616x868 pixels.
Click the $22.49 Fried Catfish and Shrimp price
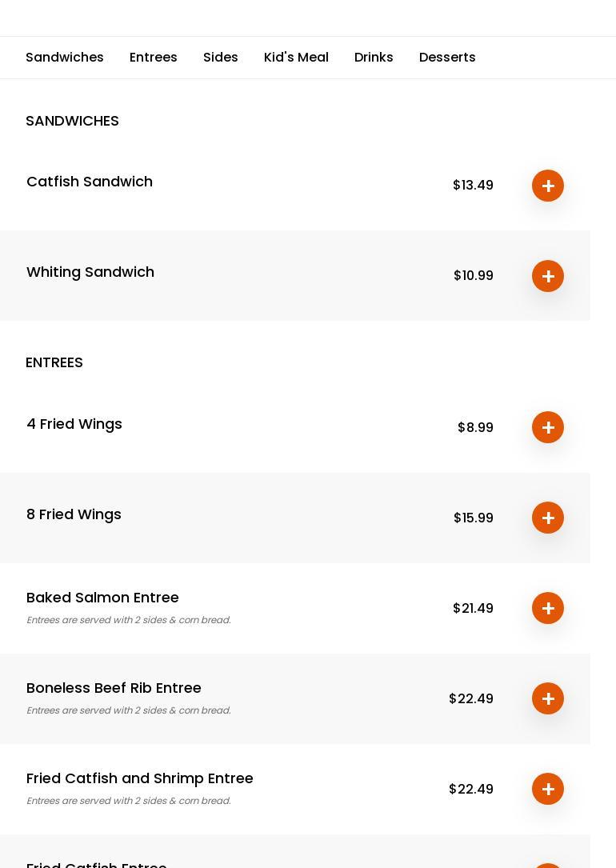471,789
